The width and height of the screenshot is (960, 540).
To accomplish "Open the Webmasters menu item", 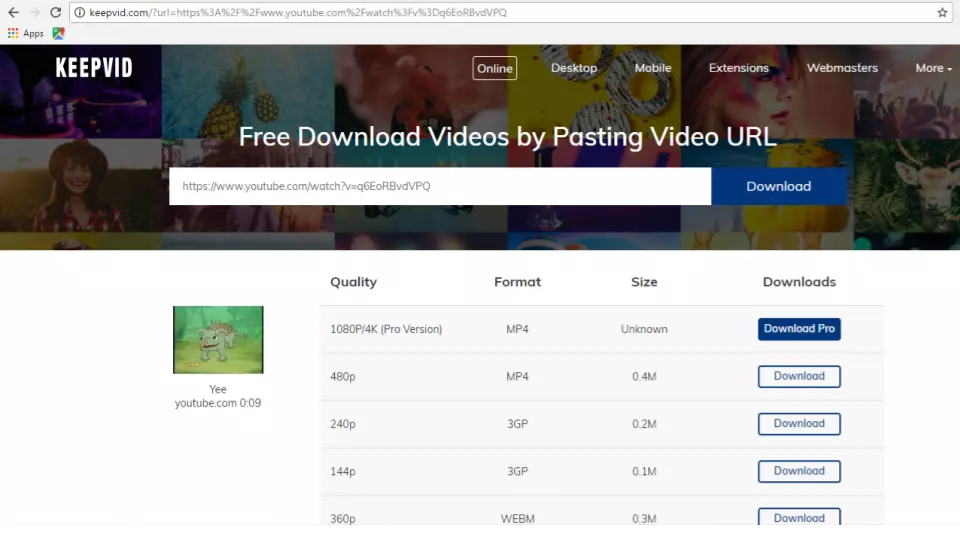I will 842,68.
